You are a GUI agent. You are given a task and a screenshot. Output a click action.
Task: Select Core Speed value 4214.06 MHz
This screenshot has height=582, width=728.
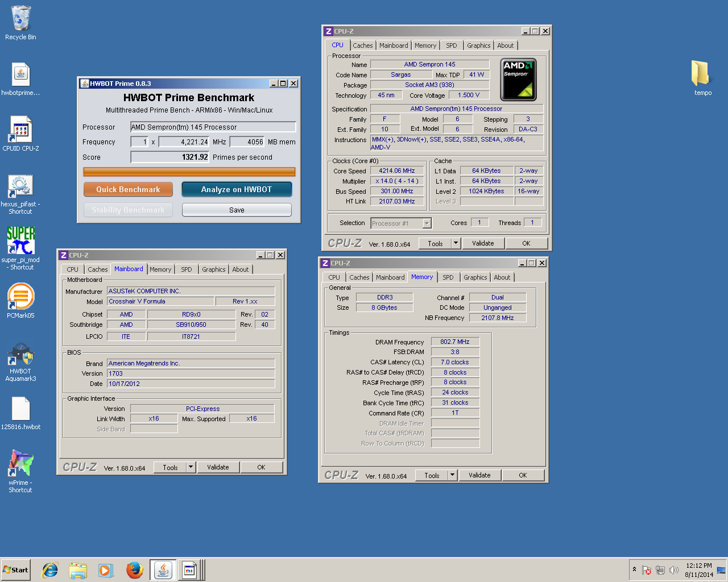coord(397,171)
